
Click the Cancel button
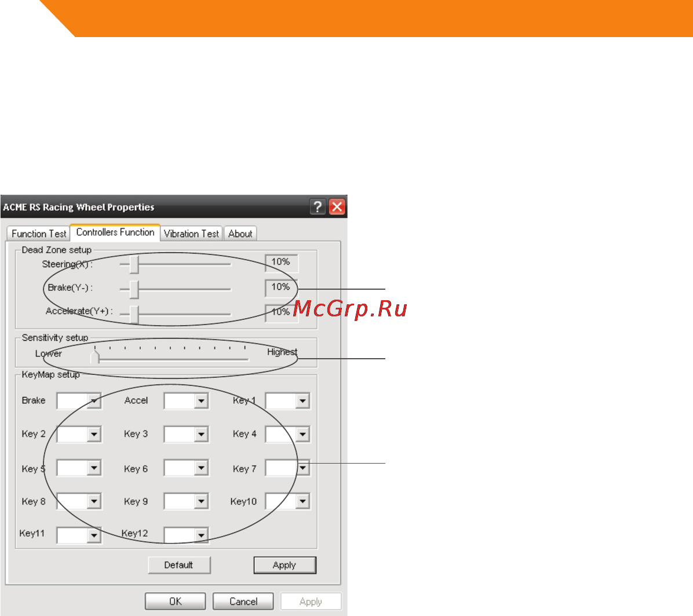point(243,602)
